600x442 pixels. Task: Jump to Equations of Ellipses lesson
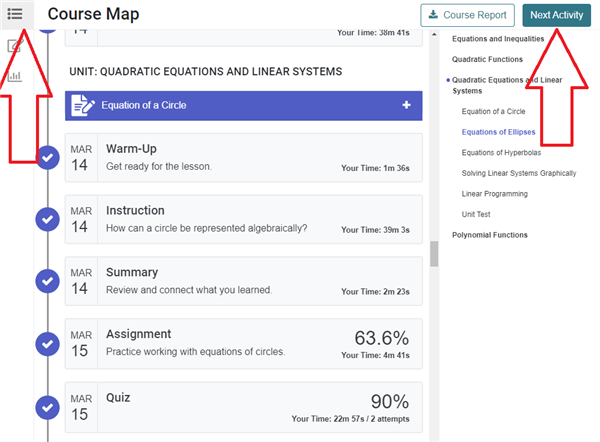[498, 132]
